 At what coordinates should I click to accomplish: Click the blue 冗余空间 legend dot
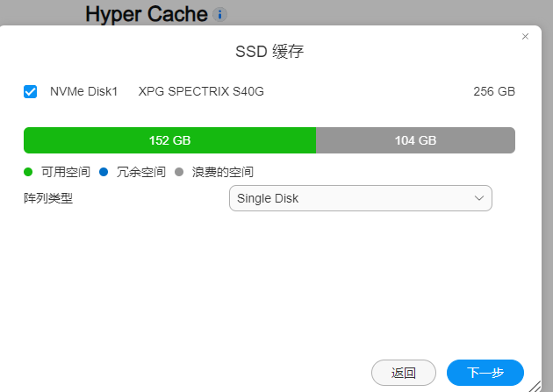(x=104, y=172)
